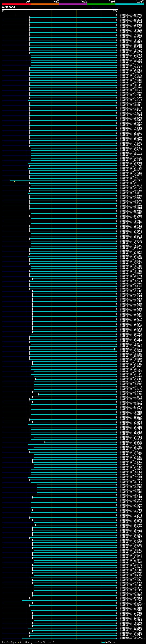Click the alignment bar for UniRef100_A0SE31
This screenshot has height=644, width=146.
[78, 394]
